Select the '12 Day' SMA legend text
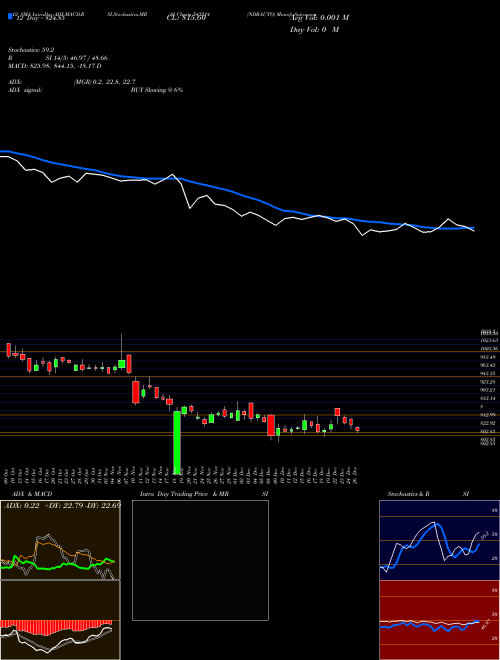 (x=39, y=18)
